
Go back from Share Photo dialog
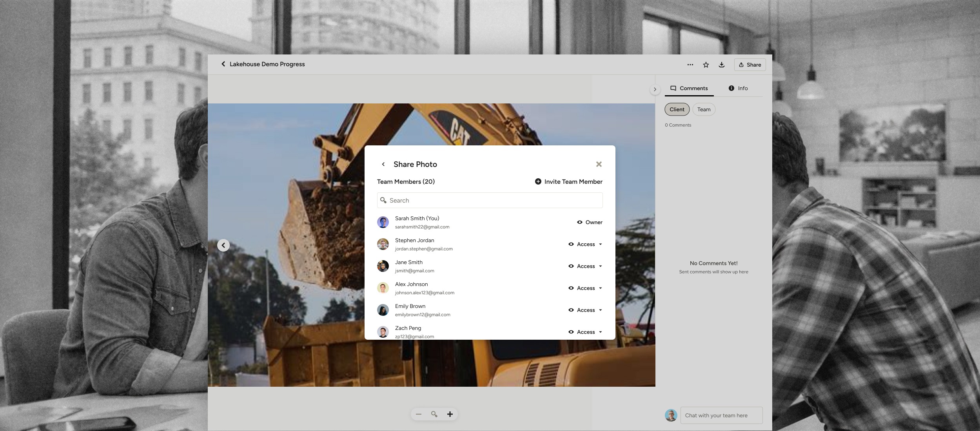(383, 164)
